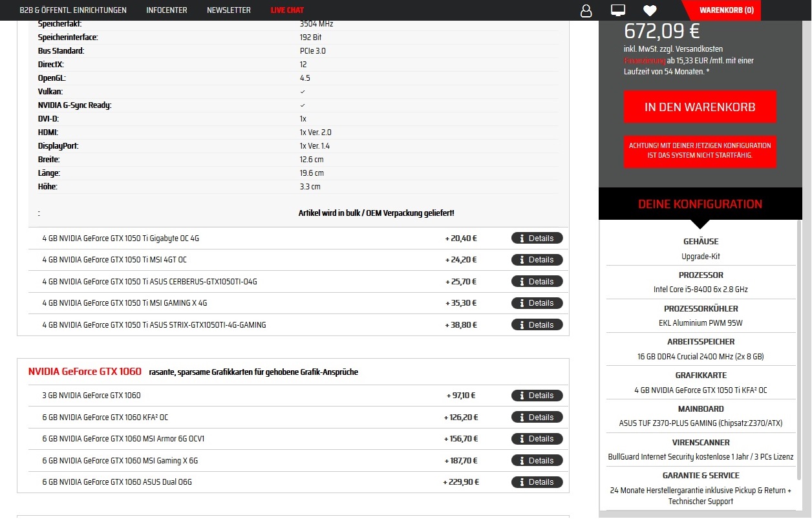Click the Deine Konfiguration header
This screenshot has height=519, width=812.
click(x=700, y=204)
